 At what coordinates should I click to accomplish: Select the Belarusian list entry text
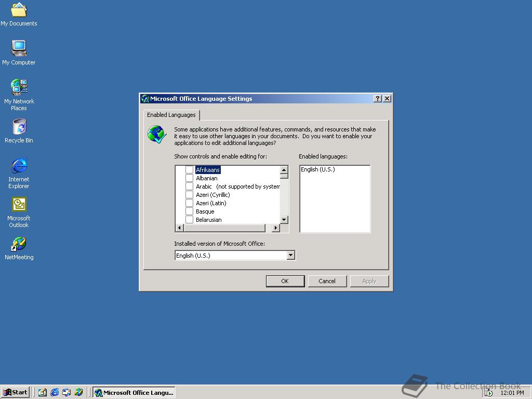click(209, 220)
